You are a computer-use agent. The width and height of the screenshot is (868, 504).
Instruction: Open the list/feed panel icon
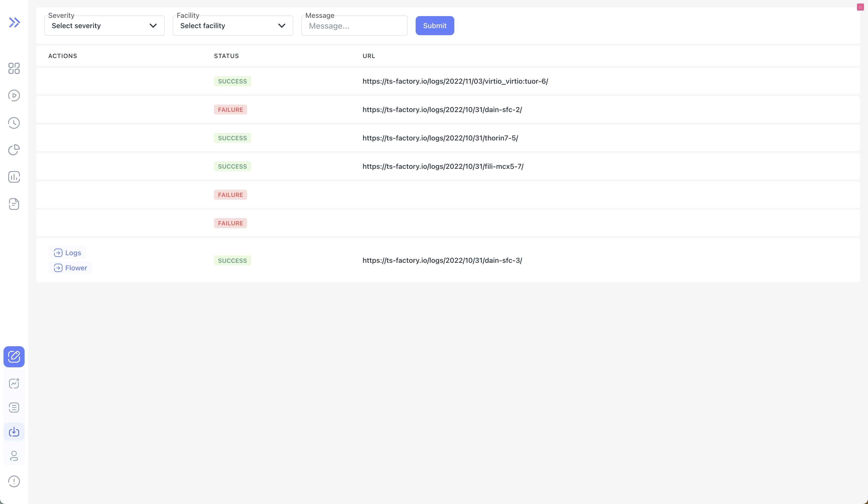point(14,408)
